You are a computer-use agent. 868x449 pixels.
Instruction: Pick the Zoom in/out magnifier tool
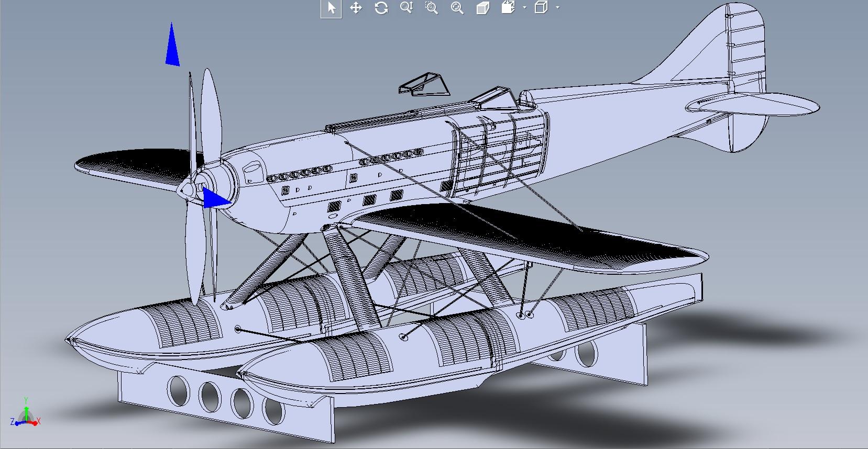pos(406,8)
